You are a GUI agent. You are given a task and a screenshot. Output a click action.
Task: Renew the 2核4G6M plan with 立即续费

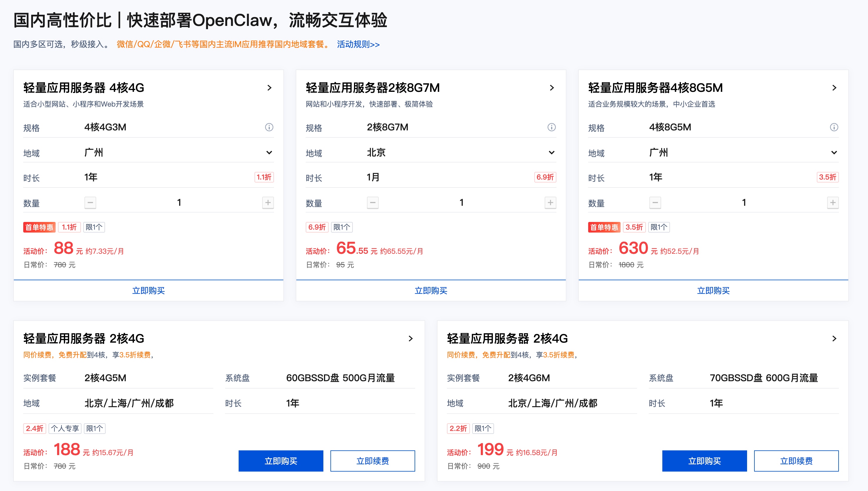(796, 461)
